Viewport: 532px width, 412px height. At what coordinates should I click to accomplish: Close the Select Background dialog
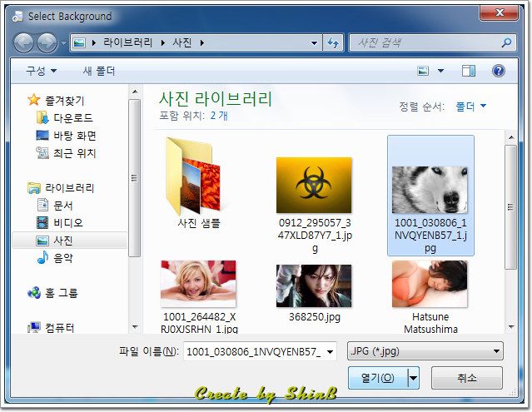click(499, 12)
